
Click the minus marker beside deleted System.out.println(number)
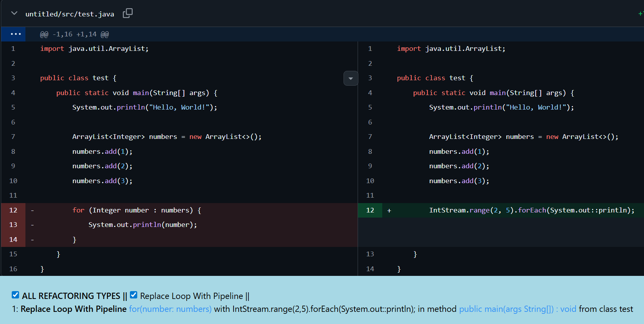tap(32, 225)
